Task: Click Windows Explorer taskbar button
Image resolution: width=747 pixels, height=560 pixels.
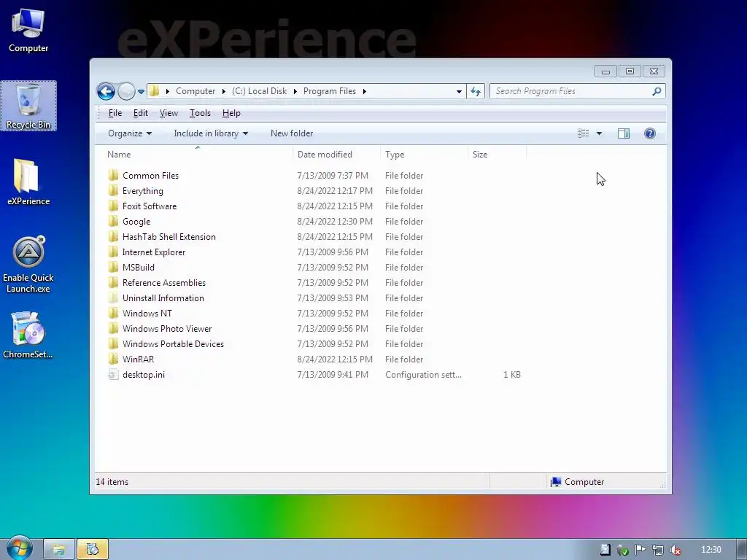Action: point(58,550)
